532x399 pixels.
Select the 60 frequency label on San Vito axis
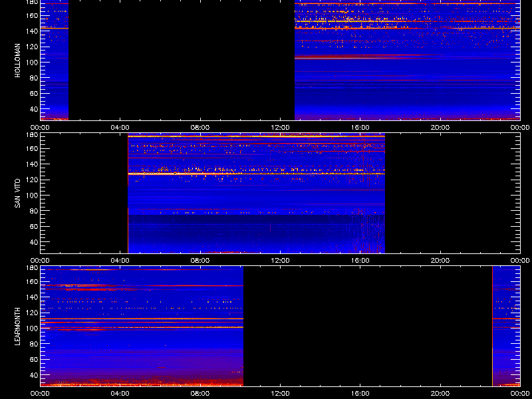coord(33,227)
